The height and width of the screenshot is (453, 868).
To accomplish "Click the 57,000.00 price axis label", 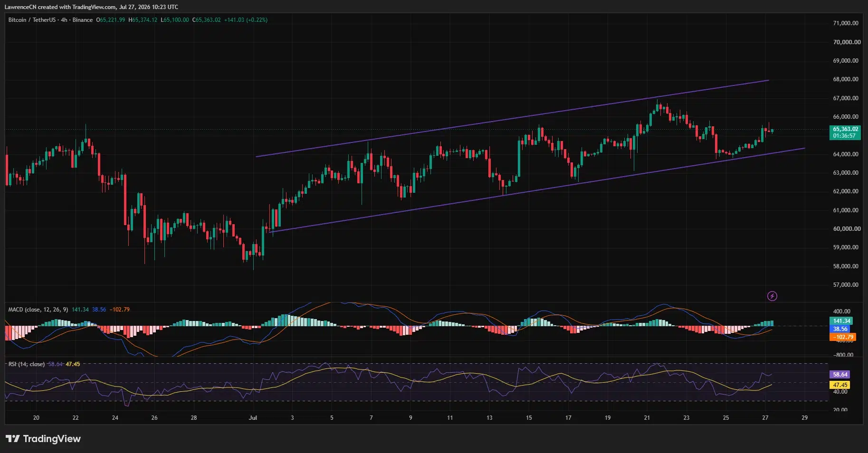I will click(x=846, y=285).
